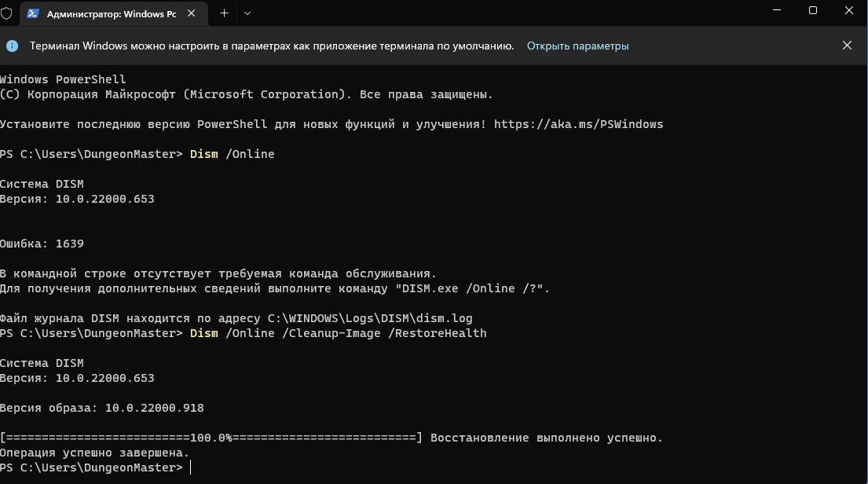Close the Администратор PowerShell tab

point(192,13)
